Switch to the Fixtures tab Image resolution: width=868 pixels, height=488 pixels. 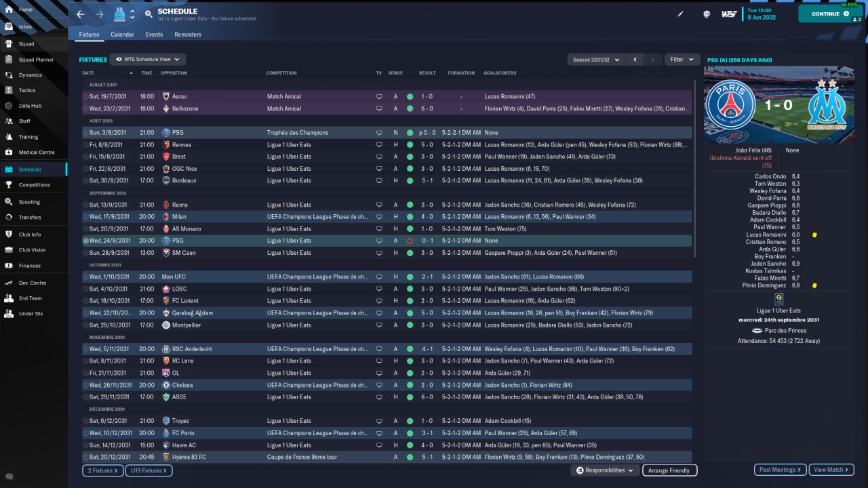(89, 35)
